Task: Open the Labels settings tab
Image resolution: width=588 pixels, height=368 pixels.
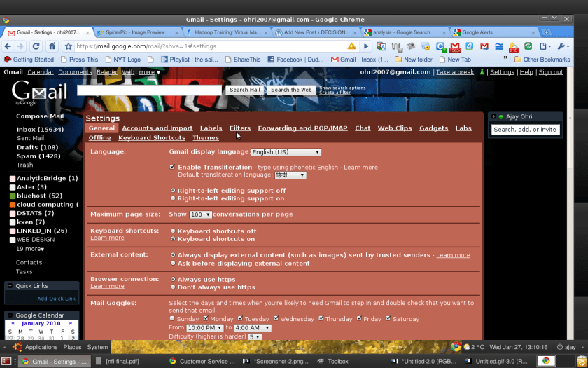Action: pyautogui.click(x=211, y=128)
